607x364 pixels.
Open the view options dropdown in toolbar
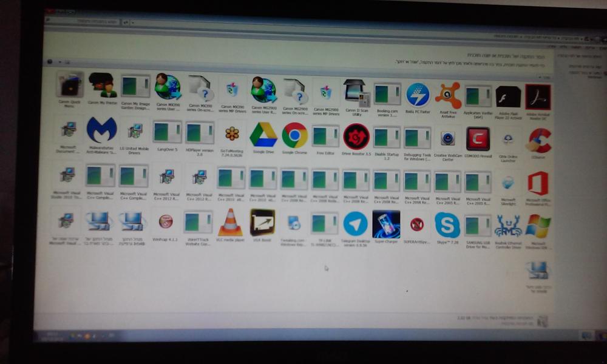[60, 62]
